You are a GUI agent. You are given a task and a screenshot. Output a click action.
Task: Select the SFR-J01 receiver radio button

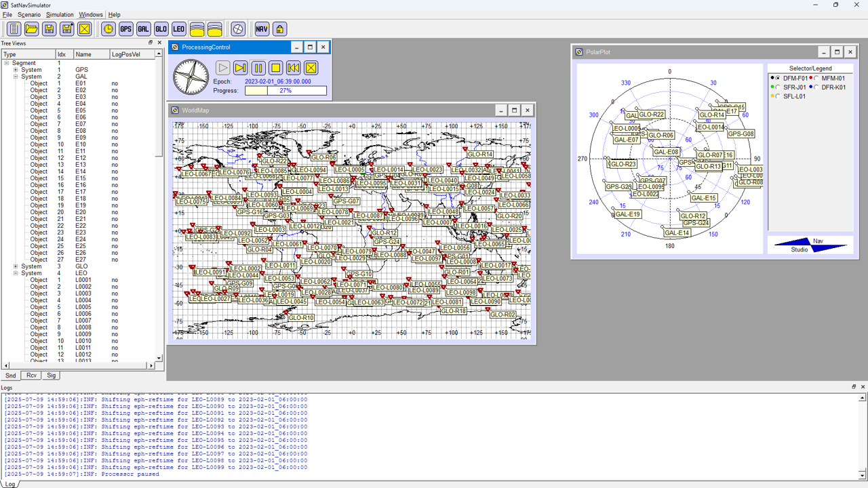778,87
